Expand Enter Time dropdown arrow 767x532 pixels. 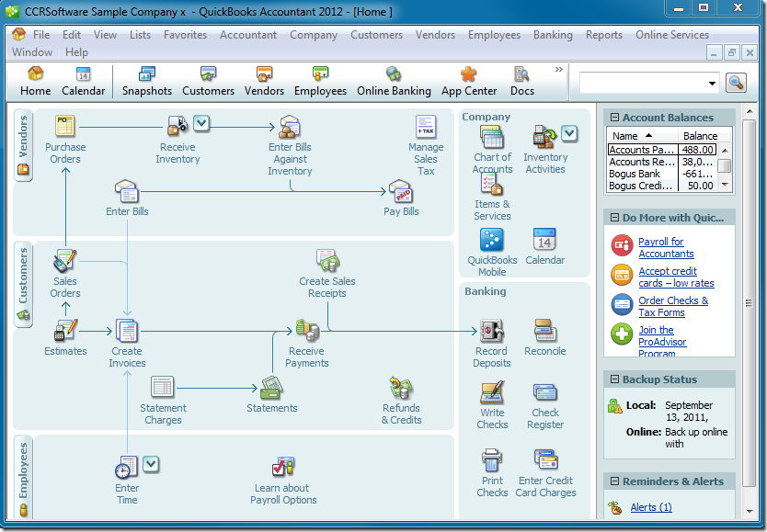(151, 464)
